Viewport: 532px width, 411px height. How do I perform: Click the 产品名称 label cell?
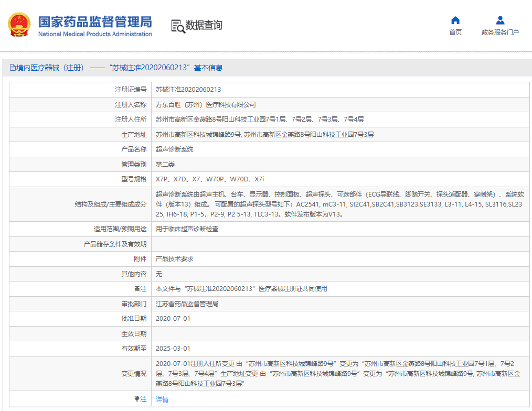[80, 149]
